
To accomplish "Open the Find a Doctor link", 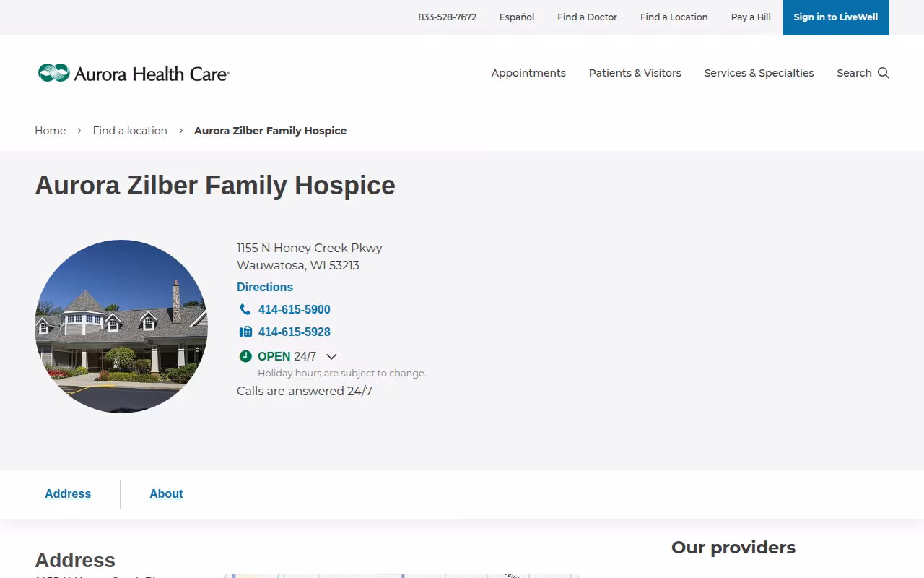I will (x=587, y=17).
